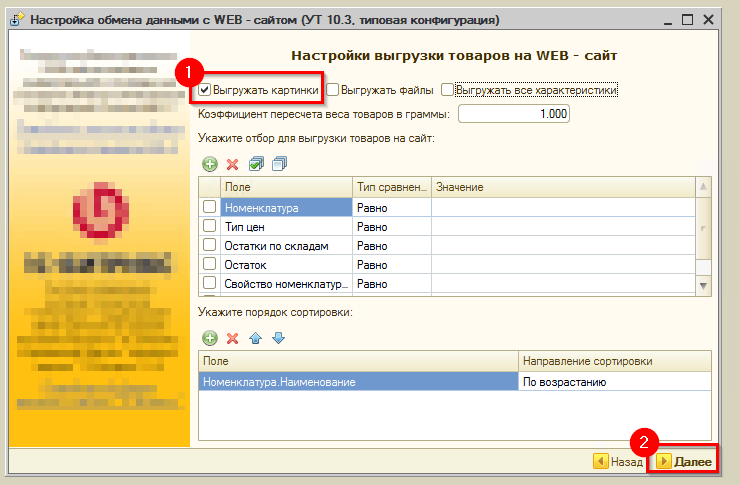The height and width of the screenshot is (485, 740).
Task: Click the uncheck-all filters icon
Action: click(x=279, y=164)
